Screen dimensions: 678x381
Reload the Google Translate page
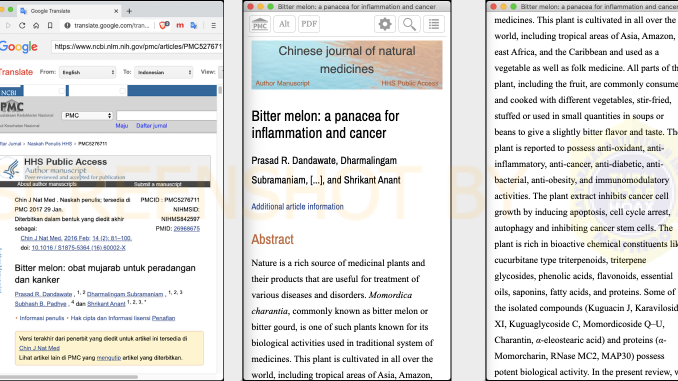pos(22,26)
